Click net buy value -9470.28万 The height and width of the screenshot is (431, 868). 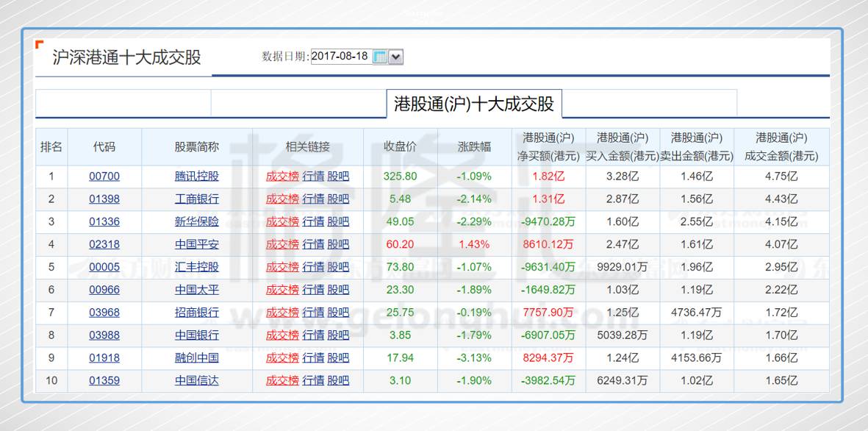548,221
